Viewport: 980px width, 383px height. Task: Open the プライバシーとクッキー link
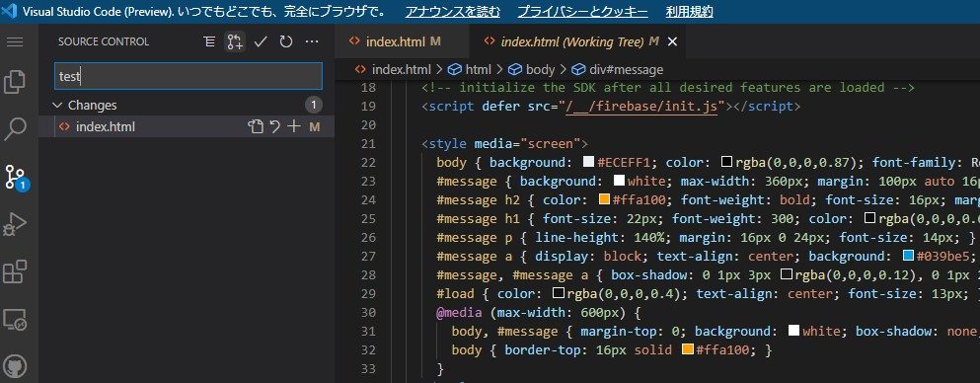click(582, 12)
